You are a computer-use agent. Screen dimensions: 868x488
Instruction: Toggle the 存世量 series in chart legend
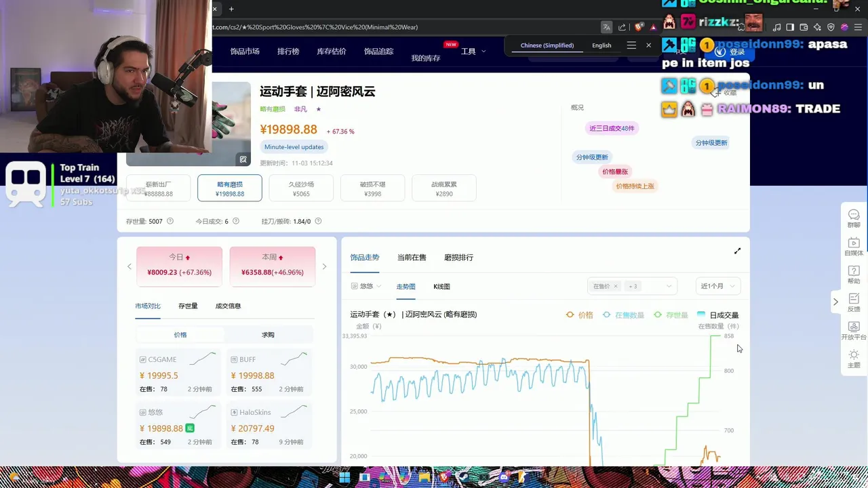(671, 315)
